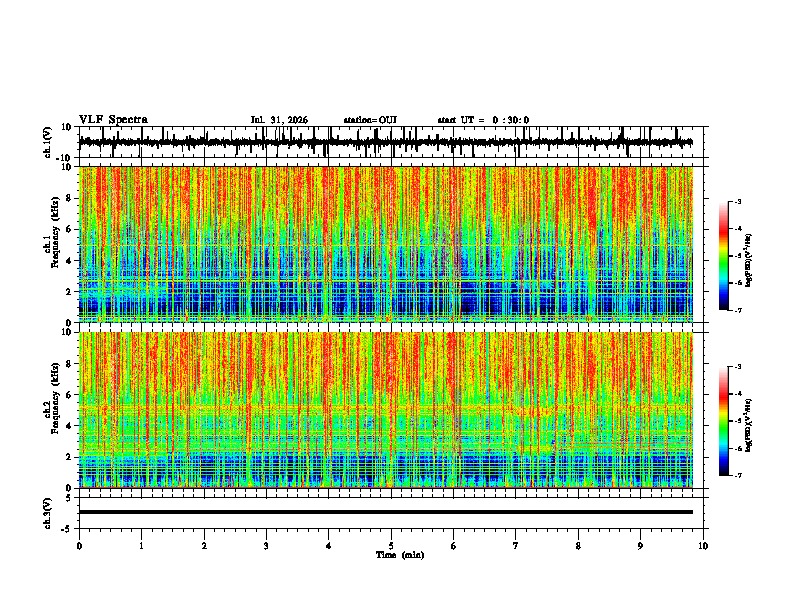This screenshot has height=612, width=792.
Task: Click the Time (min) axis label
Action: [x=400, y=555]
